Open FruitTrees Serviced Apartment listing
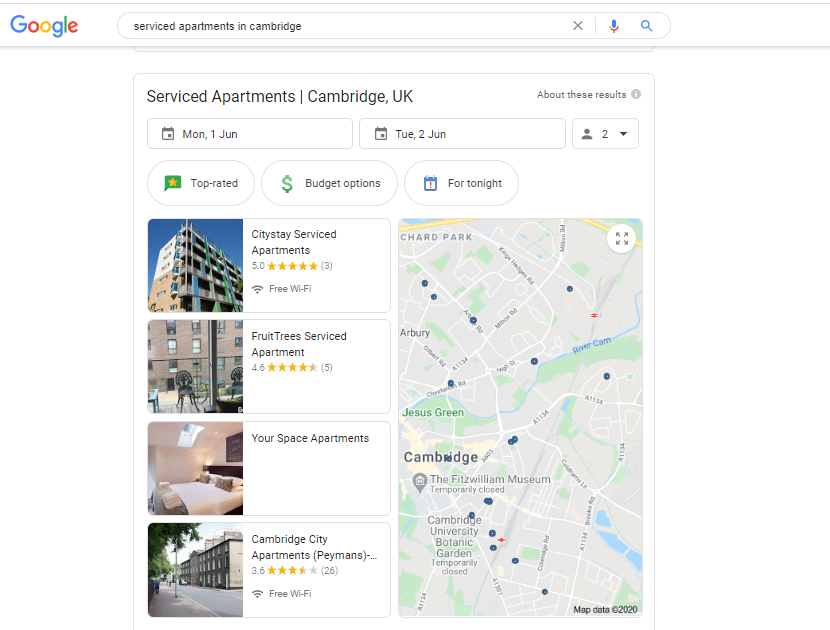 (x=269, y=366)
